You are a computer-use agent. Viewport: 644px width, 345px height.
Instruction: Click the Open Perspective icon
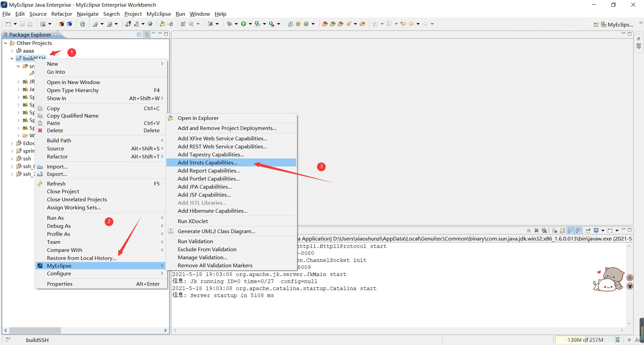click(596, 24)
